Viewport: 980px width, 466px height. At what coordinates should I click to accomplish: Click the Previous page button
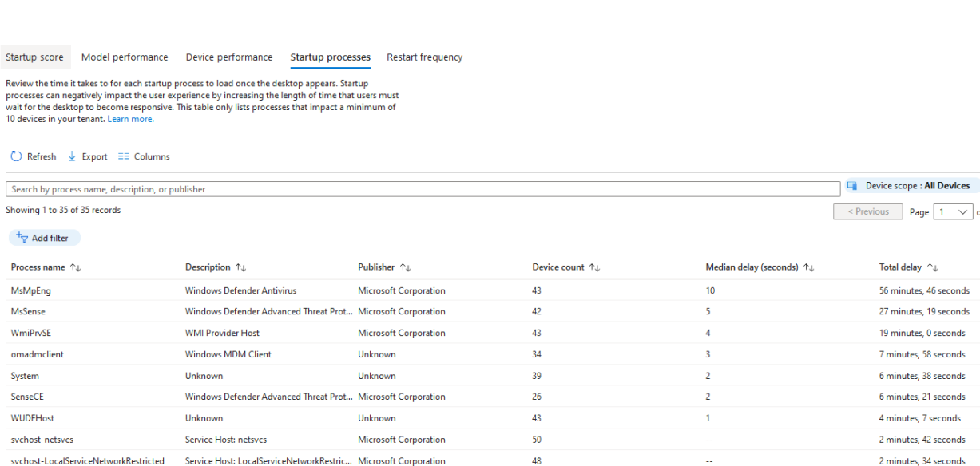tap(867, 211)
